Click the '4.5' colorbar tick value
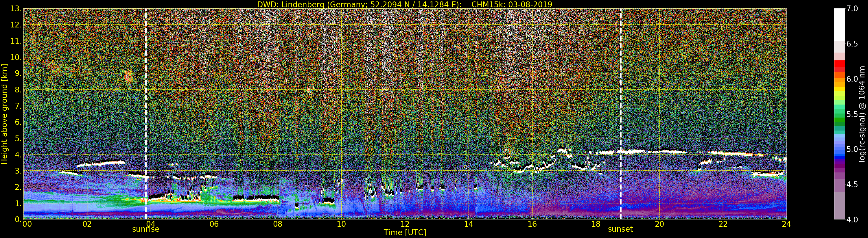868x238 pixels. [852, 185]
